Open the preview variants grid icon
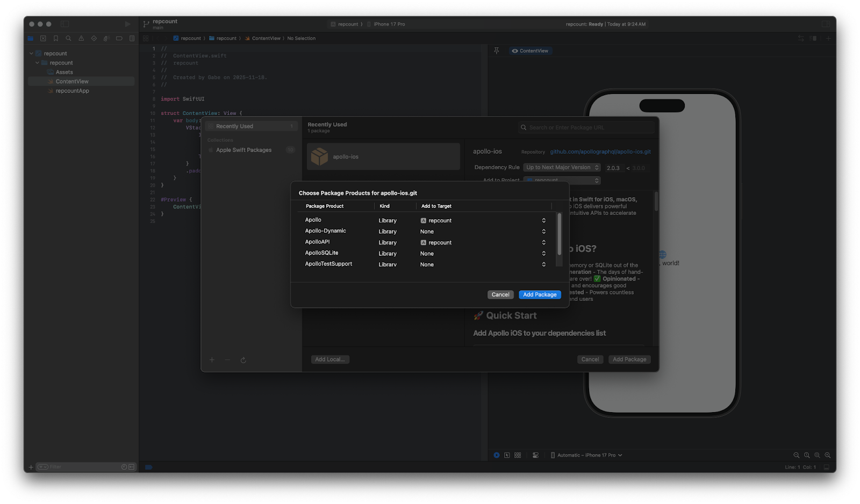860x504 pixels. click(518, 455)
